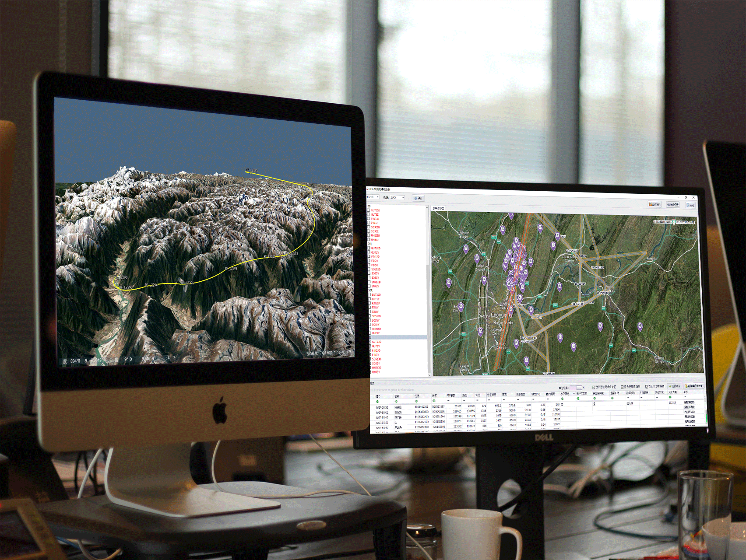Select the 20R runway group row

coord(397,290)
